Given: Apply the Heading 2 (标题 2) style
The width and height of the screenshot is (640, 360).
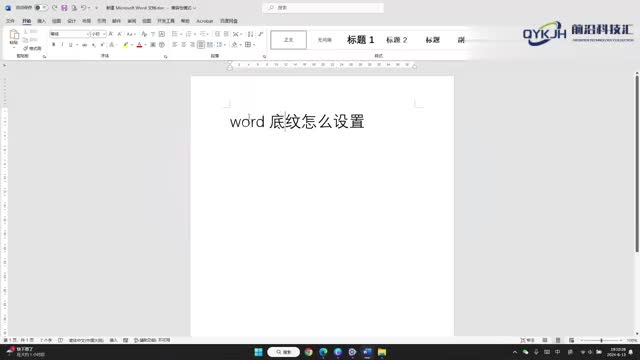Looking at the screenshot, I should pos(396,40).
